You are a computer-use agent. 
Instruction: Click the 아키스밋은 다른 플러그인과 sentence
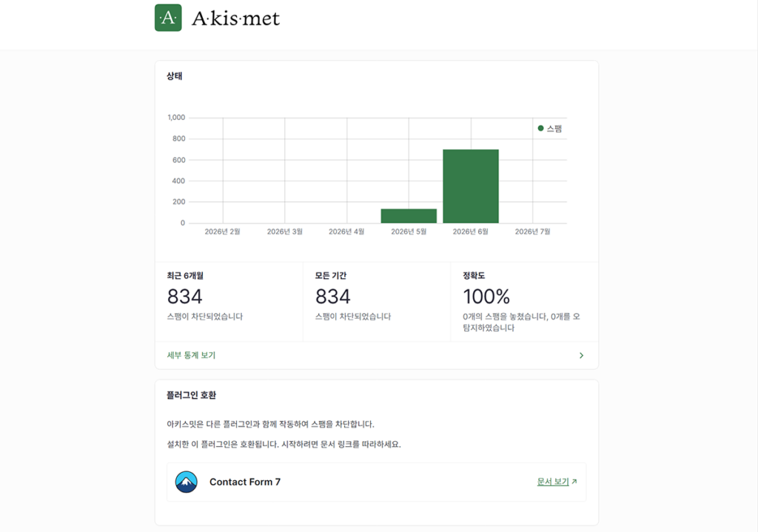(271, 424)
